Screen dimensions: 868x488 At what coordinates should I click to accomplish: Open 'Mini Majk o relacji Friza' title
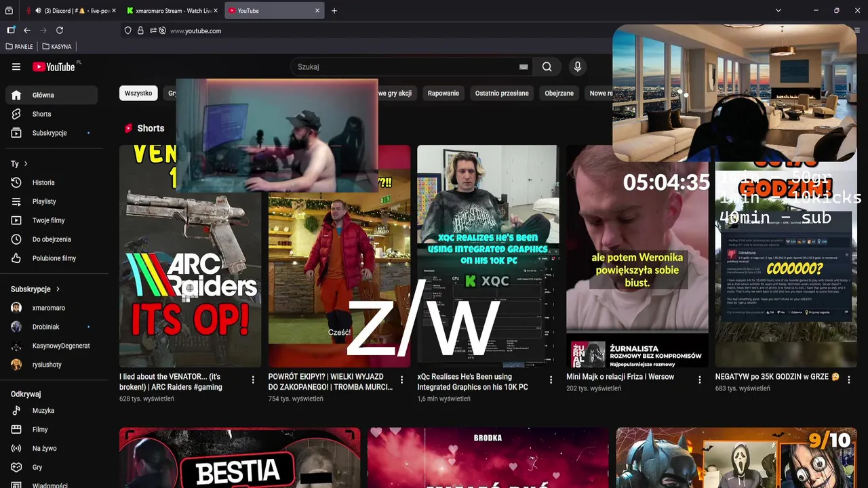(x=620, y=377)
